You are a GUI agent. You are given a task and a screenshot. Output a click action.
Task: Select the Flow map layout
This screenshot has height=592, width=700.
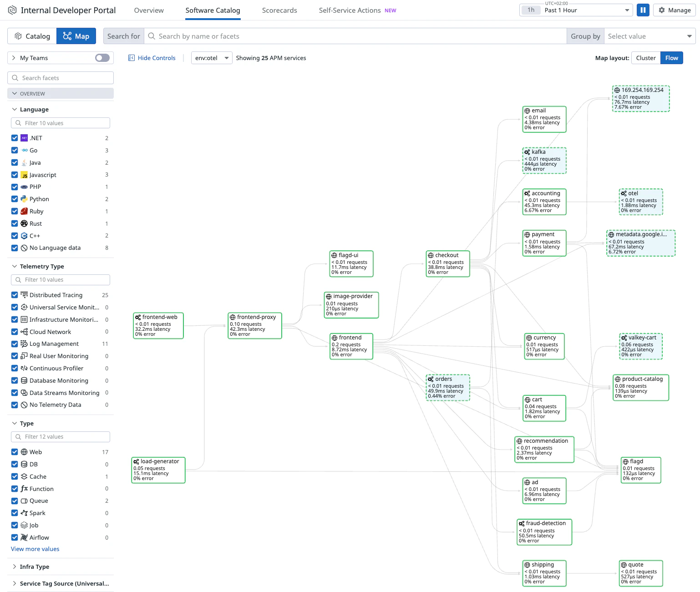coord(671,58)
